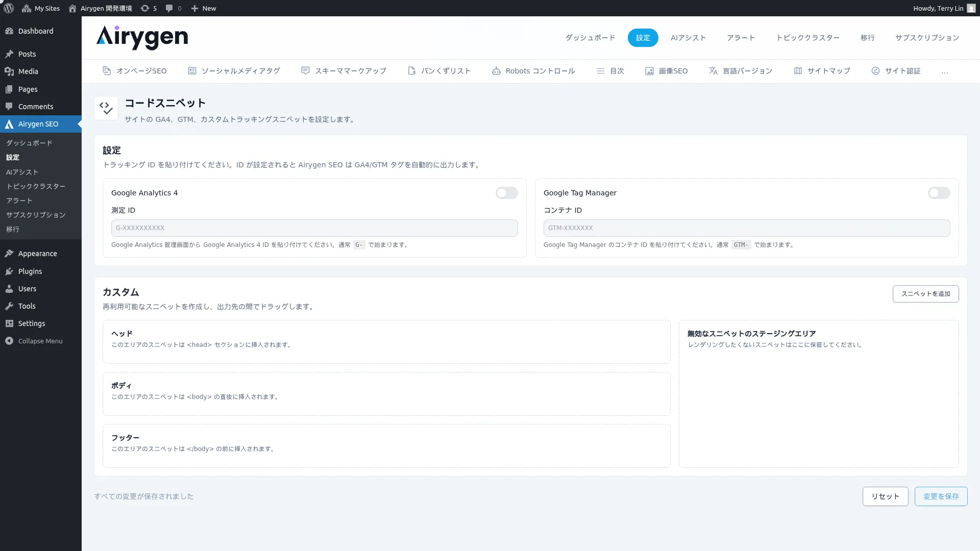The width and height of the screenshot is (980, 551).
Task: Open sidebar submenu アラート
Action: [x=19, y=201]
